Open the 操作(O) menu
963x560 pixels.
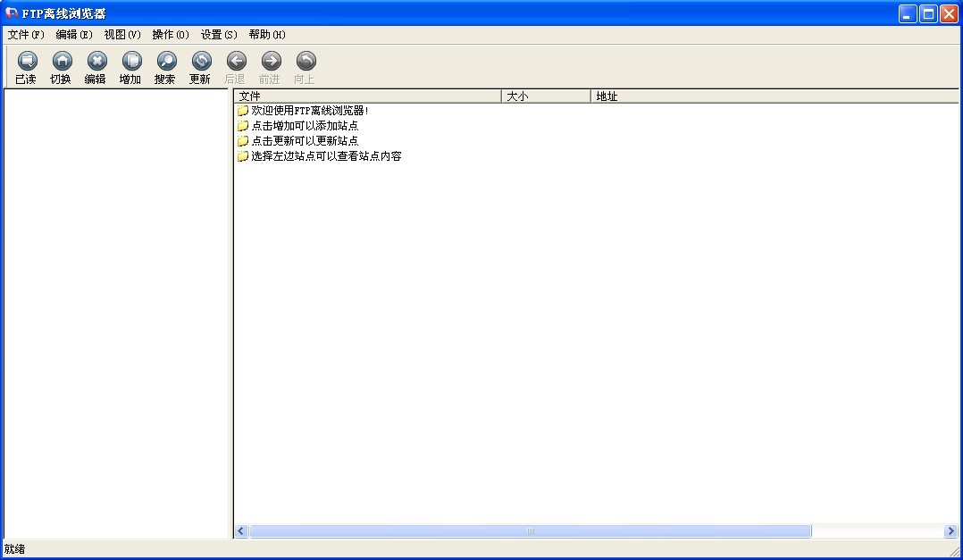pos(171,35)
